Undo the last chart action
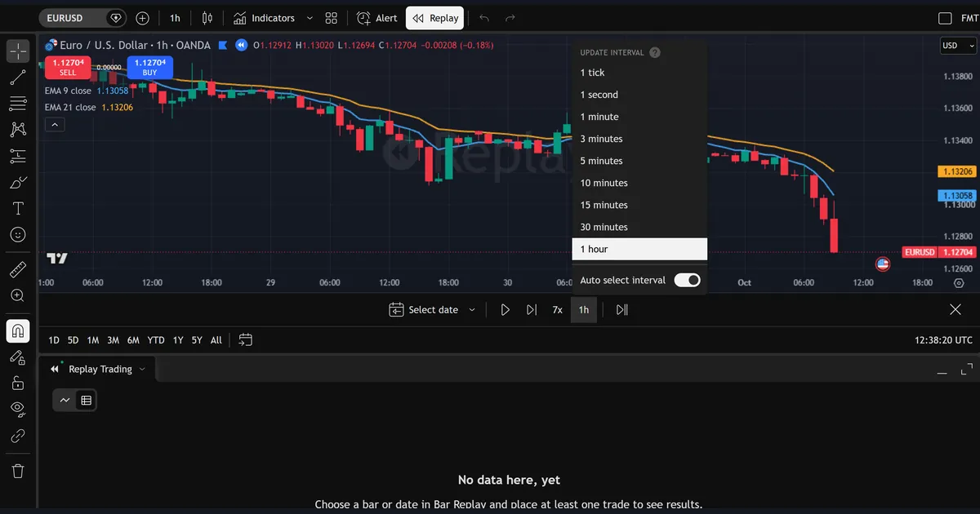980x514 pixels. click(484, 18)
